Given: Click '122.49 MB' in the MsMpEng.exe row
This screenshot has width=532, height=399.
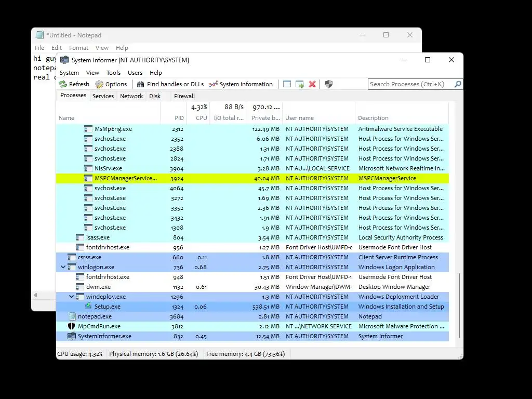Looking at the screenshot, I should coord(265,129).
